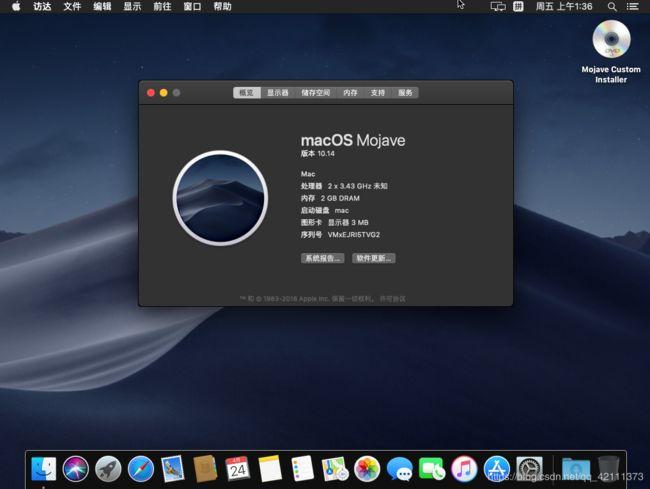
Task: Open iTunes music app in Dock
Action: 464,469
